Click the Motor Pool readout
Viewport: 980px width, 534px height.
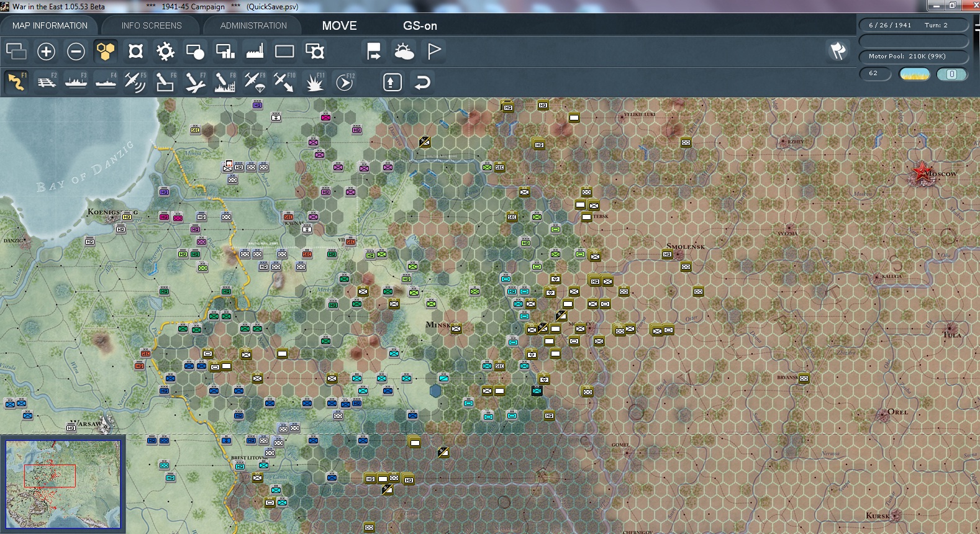pyautogui.click(x=913, y=57)
